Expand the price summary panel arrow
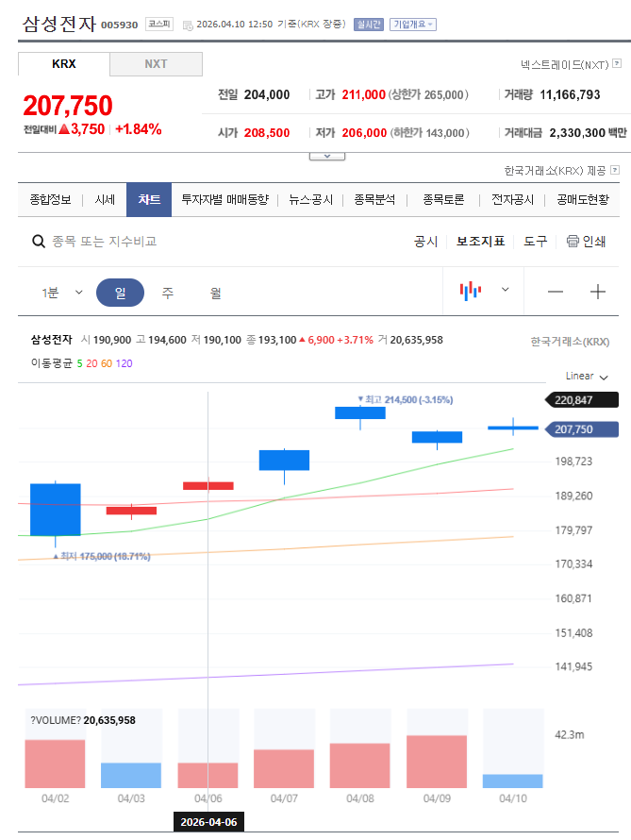Screen dimensions: 631x840 (327, 156)
